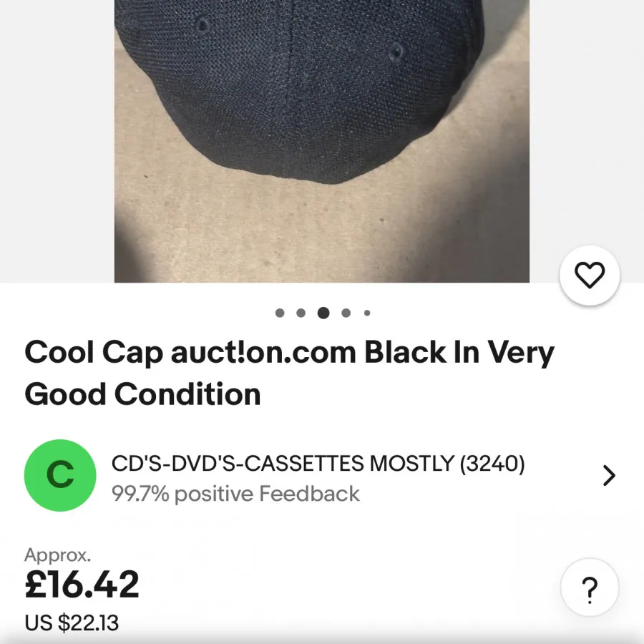Open seller CD'S-DVD'S-CASSETTES MOSTLY profile

[x=283, y=464]
